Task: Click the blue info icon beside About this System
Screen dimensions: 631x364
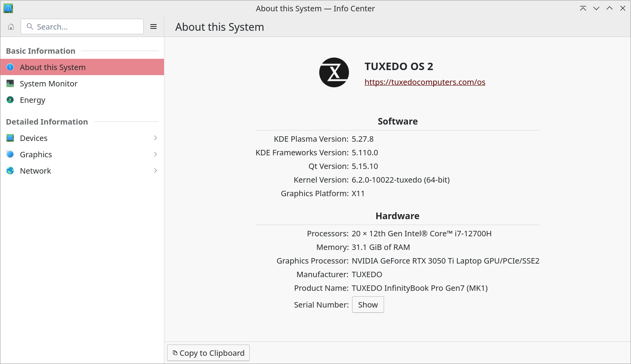Action: (10, 67)
